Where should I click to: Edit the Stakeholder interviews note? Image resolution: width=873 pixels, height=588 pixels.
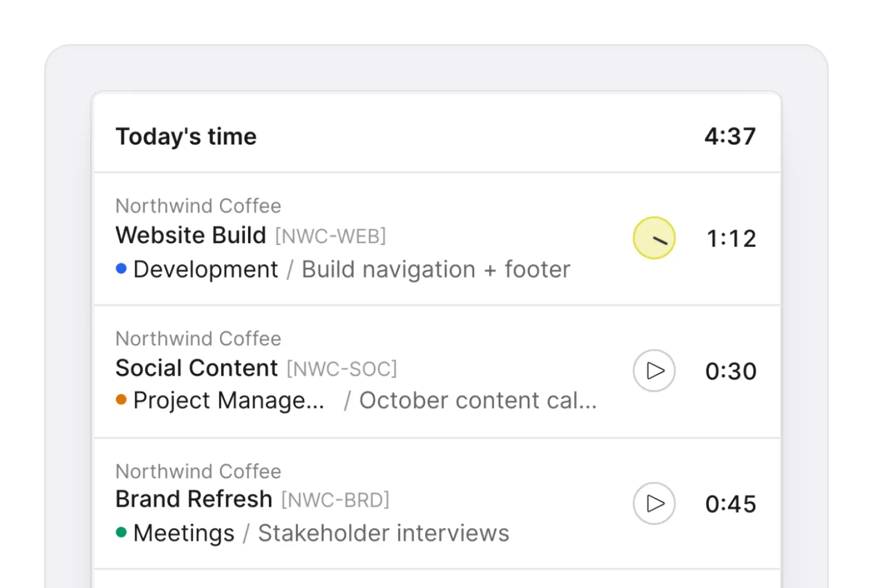coord(384,533)
